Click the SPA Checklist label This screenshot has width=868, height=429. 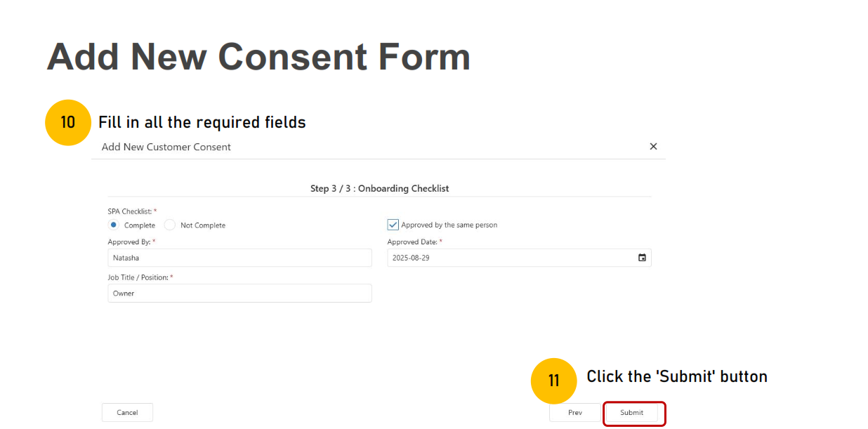click(x=132, y=211)
